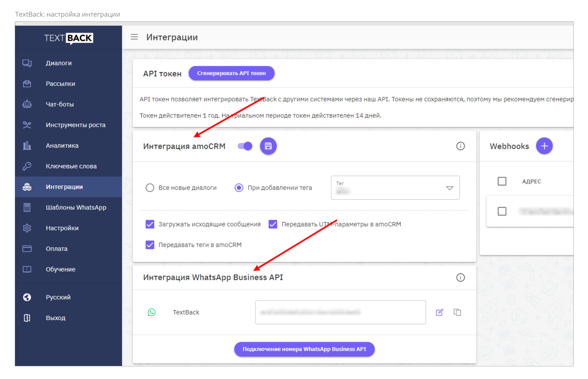The height and width of the screenshot is (379, 588).
Task: Disable the amoCRM integration switch
Action: (245, 146)
